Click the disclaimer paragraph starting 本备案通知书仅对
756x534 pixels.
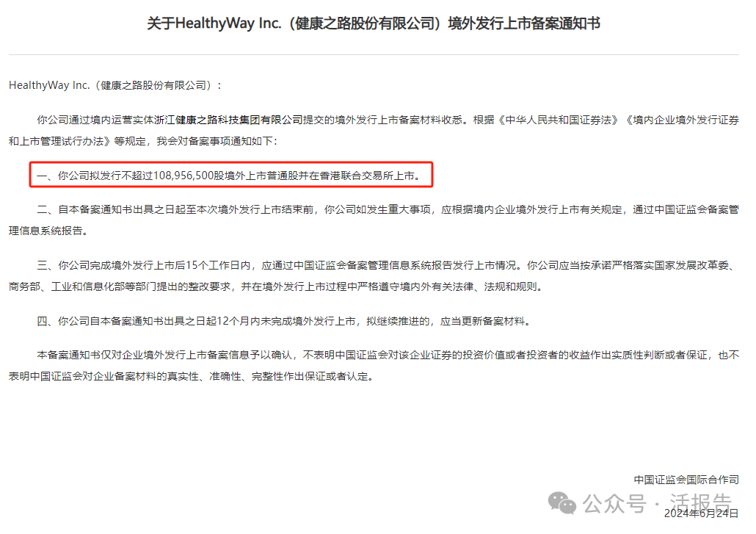[x=374, y=366]
